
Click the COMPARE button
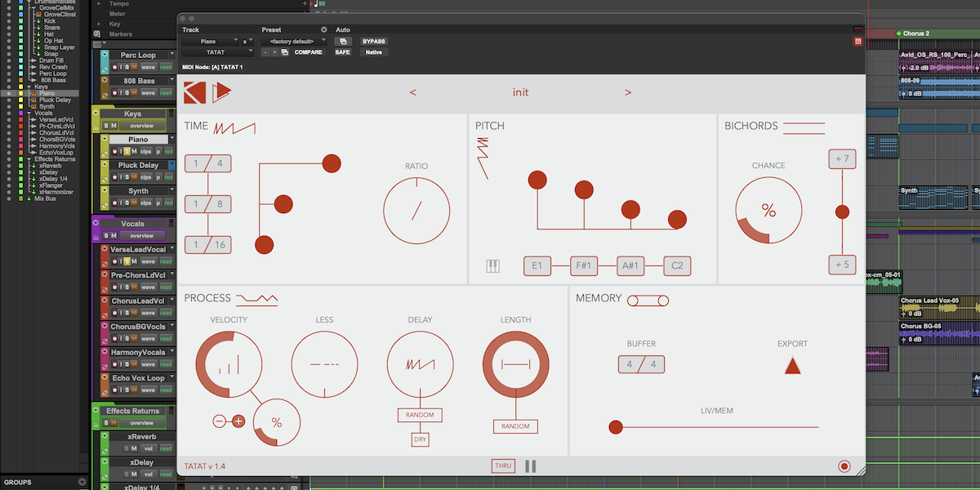pyautogui.click(x=309, y=51)
